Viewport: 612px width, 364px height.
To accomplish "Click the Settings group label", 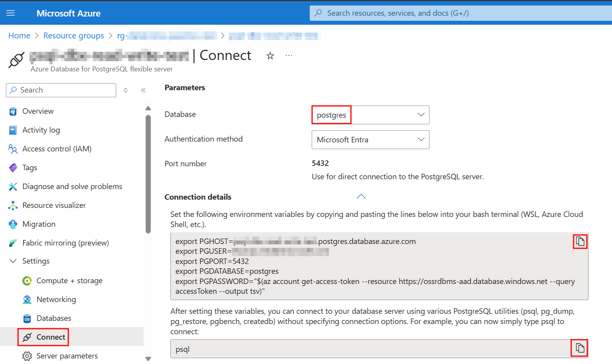I will 36,261.
